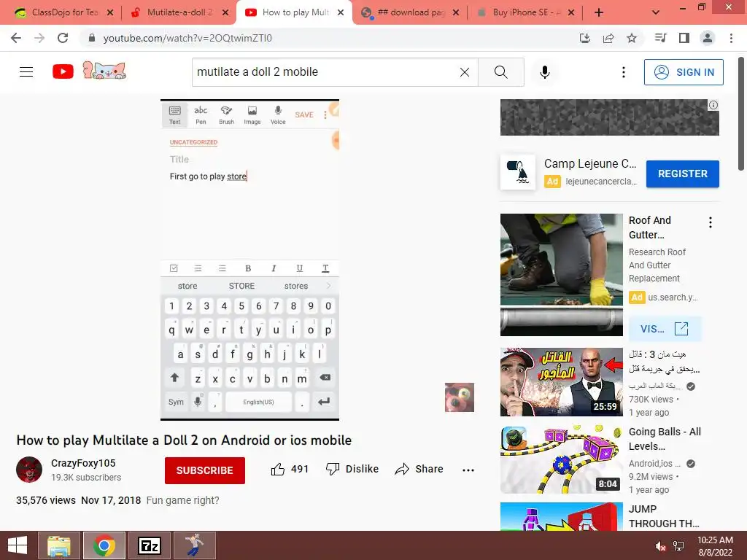Image resolution: width=747 pixels, height=560 pixels.
Task: Click the URL address bar
Action: point(329,38)
